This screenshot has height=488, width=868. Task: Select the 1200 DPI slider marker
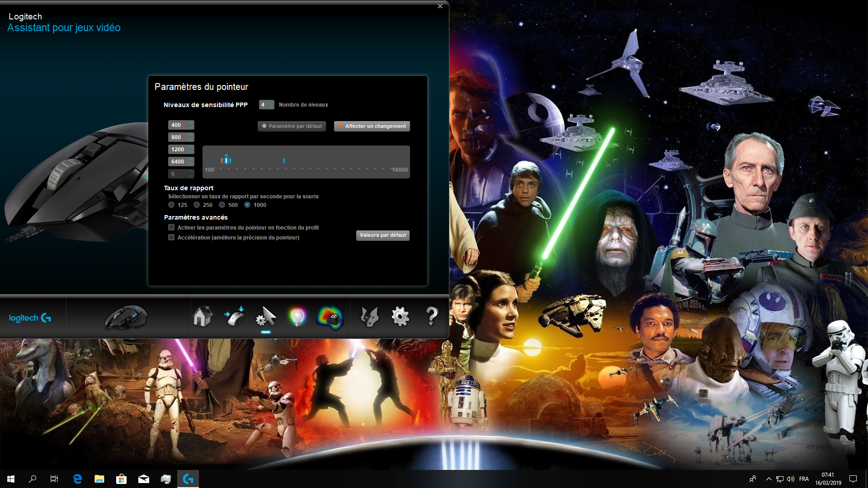pos(230,160)
